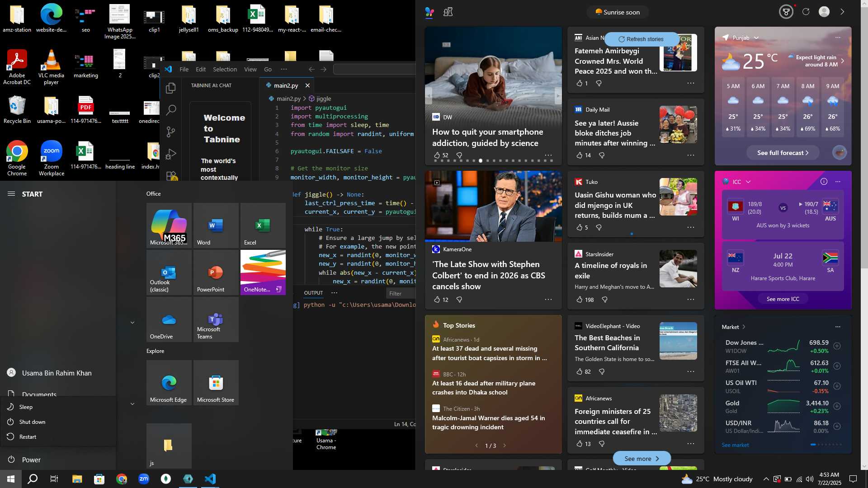Open Microsoft 365 Copilot tile
This screenshot has height=488, width=868.
point(169,225)
